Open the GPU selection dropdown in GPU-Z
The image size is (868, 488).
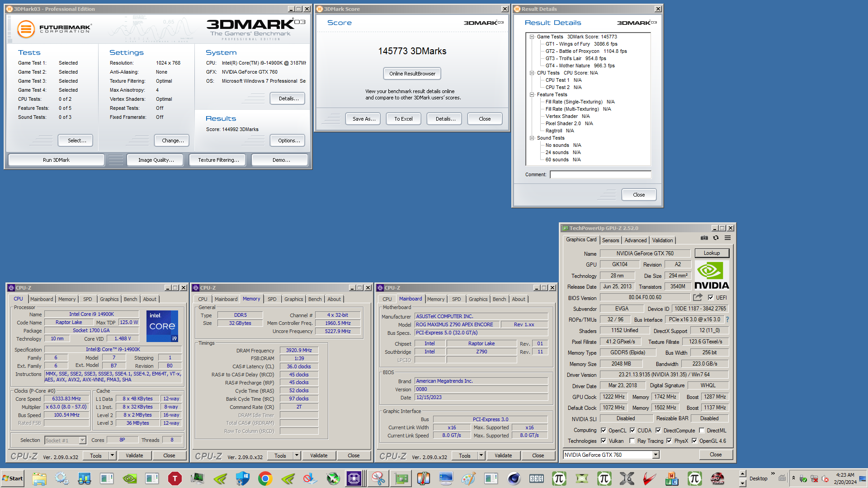tap(656, 455)
